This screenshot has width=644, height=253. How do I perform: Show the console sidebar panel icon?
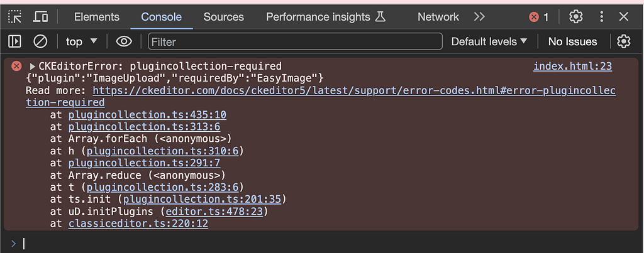point(15,41)
